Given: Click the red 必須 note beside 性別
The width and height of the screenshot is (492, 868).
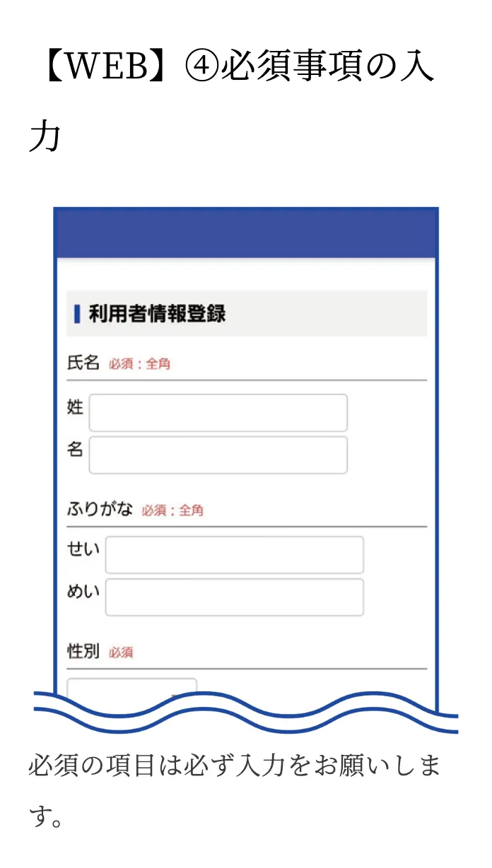Looking at the screenshot, I should [x=121, y=652].
